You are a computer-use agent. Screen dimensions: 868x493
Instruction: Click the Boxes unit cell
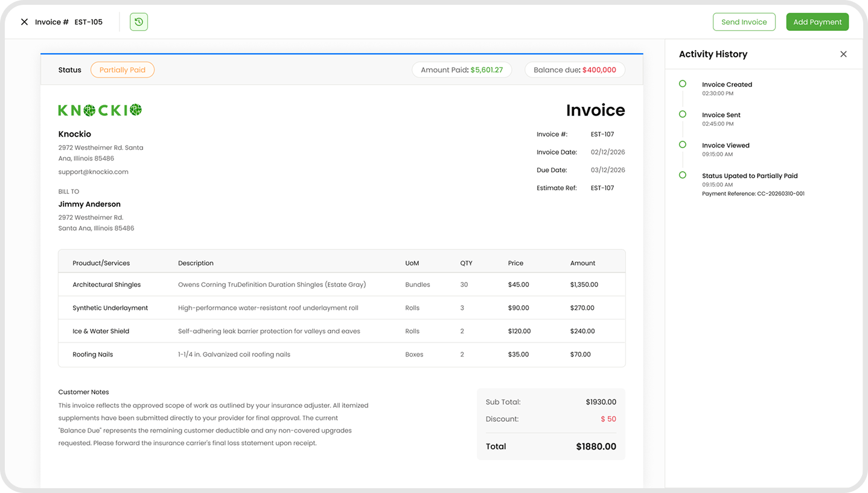click(x=414, y=355)
